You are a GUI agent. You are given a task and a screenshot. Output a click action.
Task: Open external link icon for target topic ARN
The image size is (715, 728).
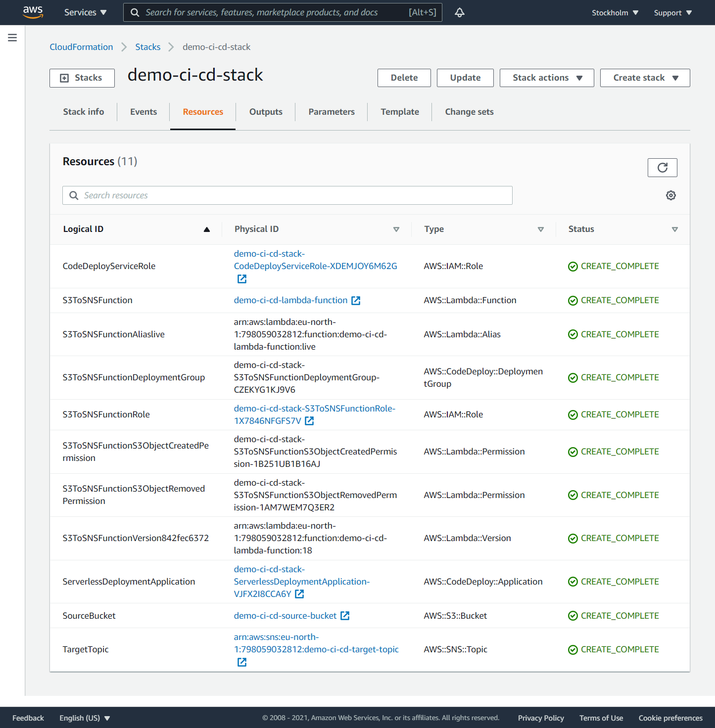242,662
